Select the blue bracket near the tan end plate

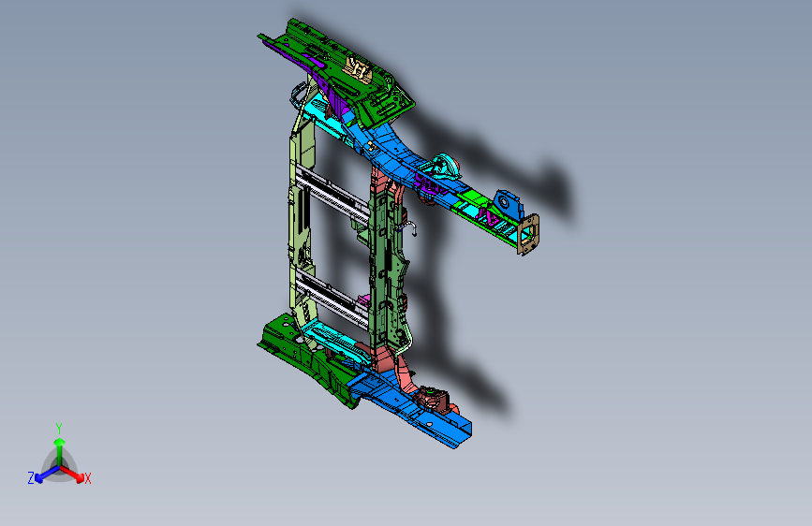pos(508,205)
